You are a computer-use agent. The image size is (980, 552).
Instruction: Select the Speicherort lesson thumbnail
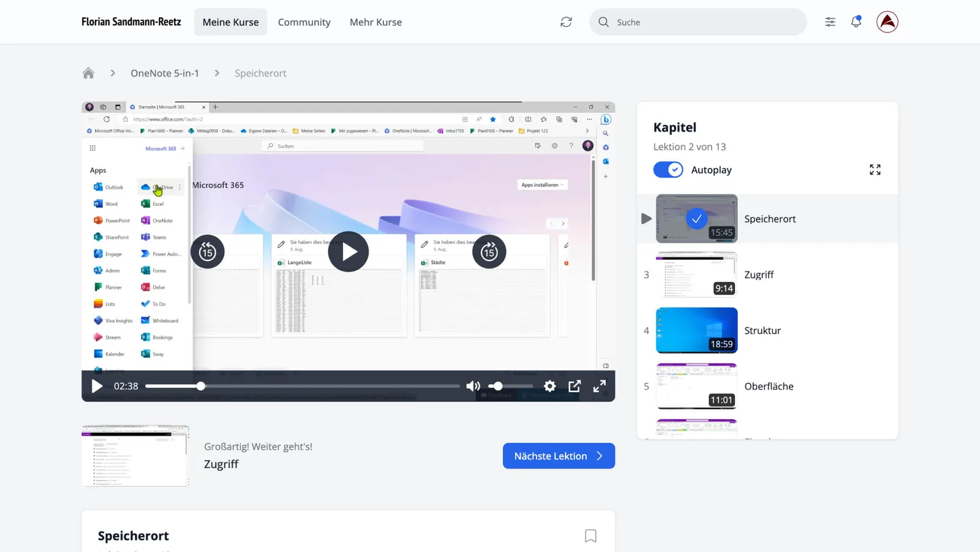(x=696, y=219)
